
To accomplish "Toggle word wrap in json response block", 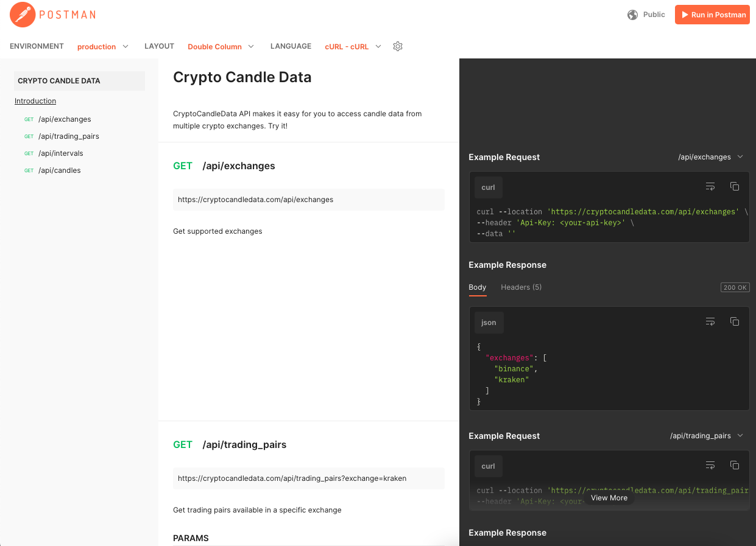I will 710,321.
